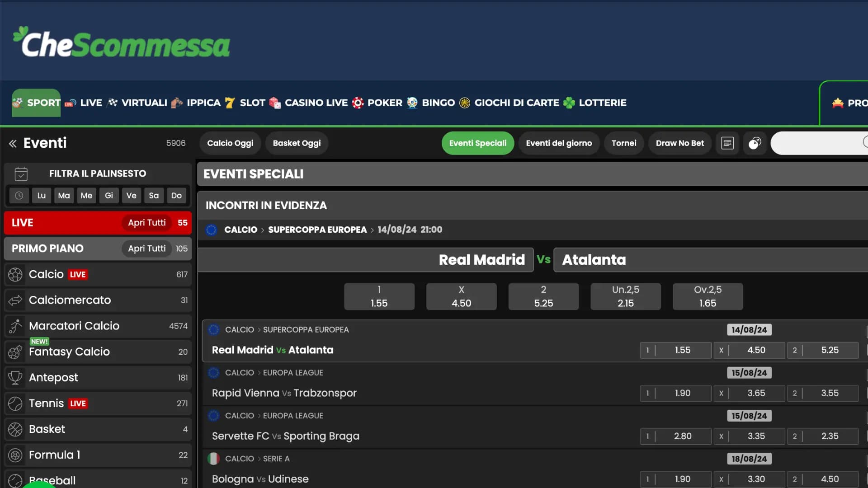The image size is (868, 488).
Task: Click the calendar filter icon
Action: [21, 174]
